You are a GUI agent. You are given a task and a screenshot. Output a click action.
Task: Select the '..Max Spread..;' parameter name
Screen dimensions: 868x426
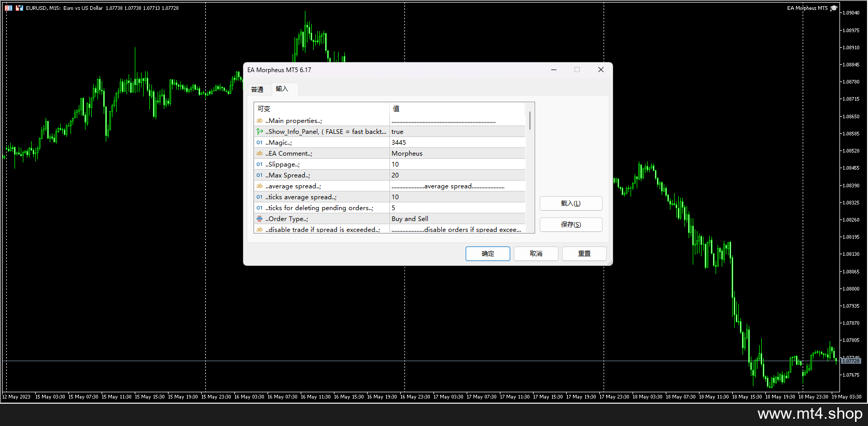[x=288, y=175]
